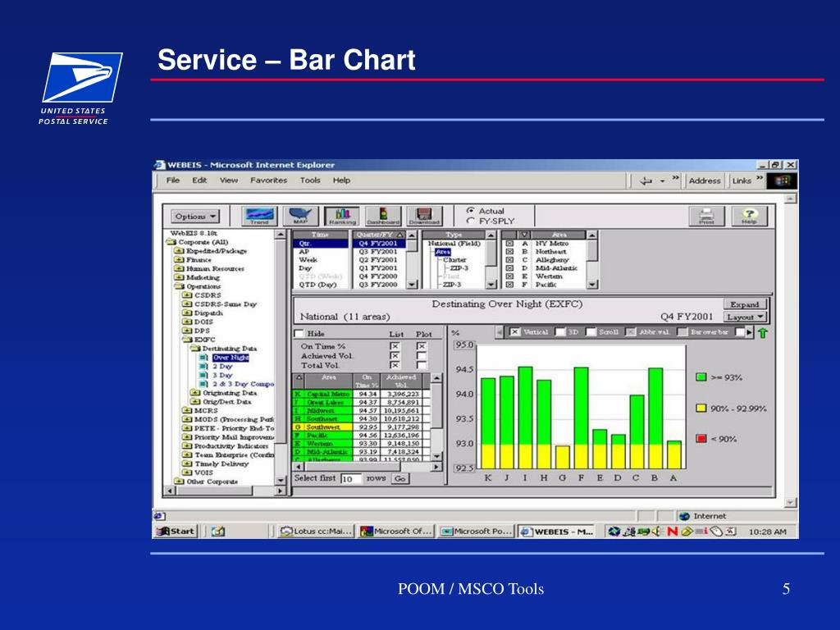Select the FY-SPLY radio button
This screenshot has width=840, height=630.
click(x=470, y=220)
